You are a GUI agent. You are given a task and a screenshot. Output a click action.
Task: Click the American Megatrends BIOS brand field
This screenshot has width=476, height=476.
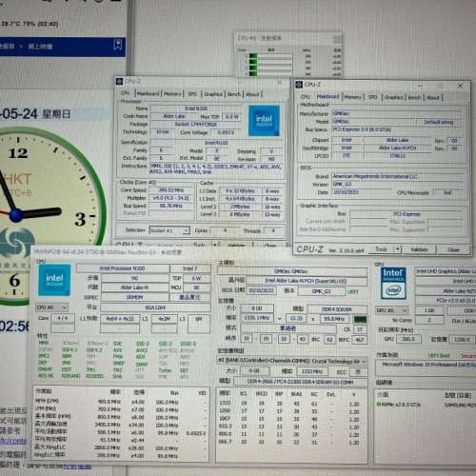pyautogui.click(x=396, y=176)
